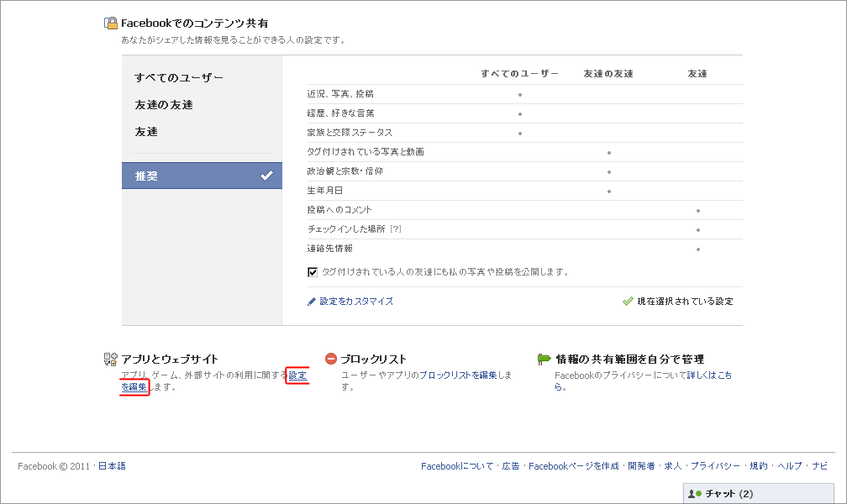This screenshot has width=847, height=504.
Task: Click the 家族と交際ステータス row label
Action: (350, 133)
